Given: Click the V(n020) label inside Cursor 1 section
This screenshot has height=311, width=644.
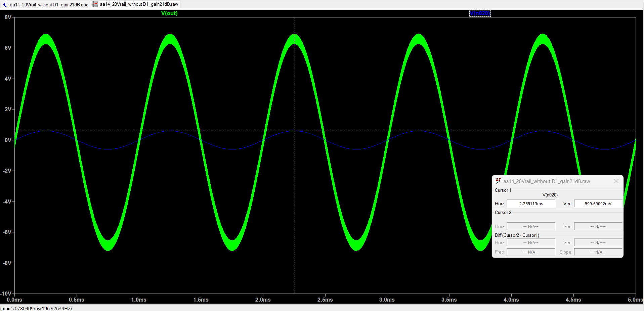Looking at the screenshot, I should pyautogui.click(x=550, y=195).
